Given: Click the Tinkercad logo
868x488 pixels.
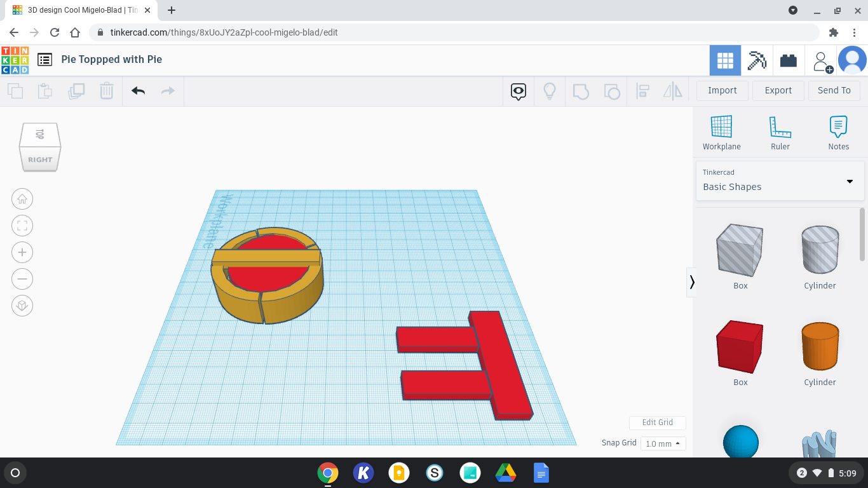Looking at the screenshot, I should point(15,60).
